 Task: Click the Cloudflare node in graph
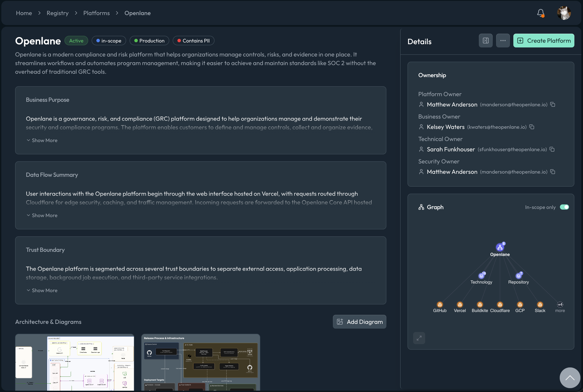(x=500, y=304)
